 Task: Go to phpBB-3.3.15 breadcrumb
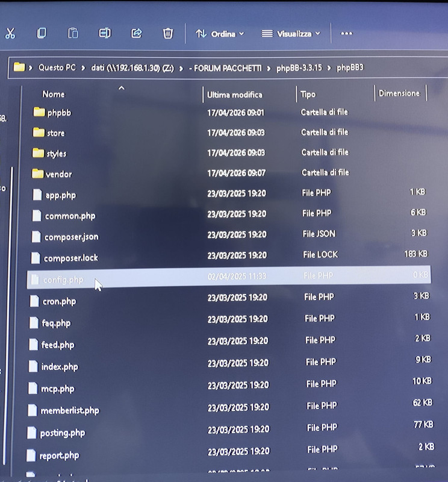299,67
